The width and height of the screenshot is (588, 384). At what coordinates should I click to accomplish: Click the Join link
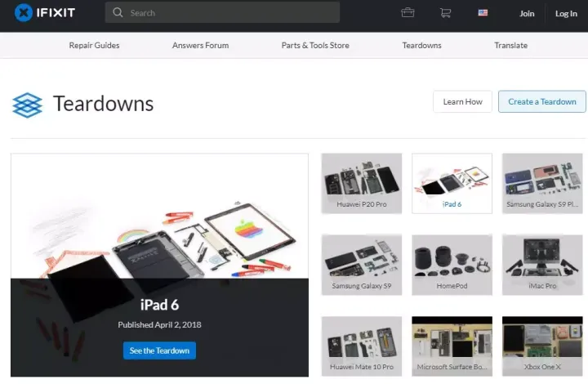click(x=527, y=13)
